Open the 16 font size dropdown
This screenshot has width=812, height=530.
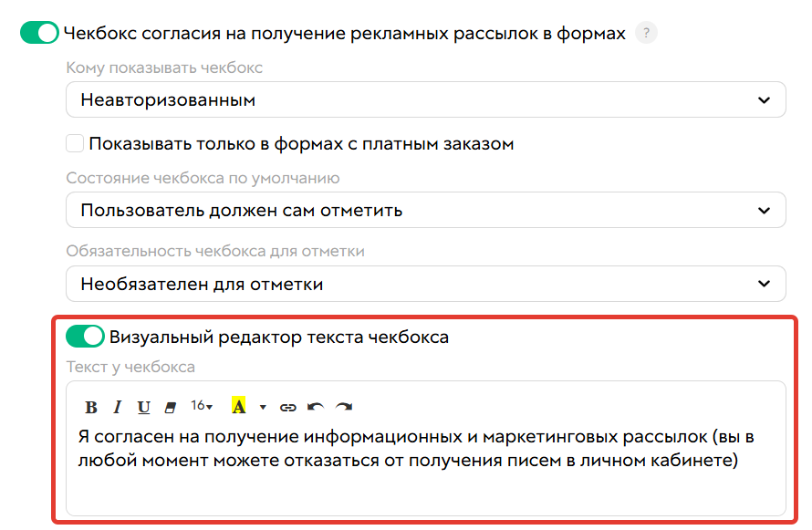pyautogui.click(x=202, y=406)
